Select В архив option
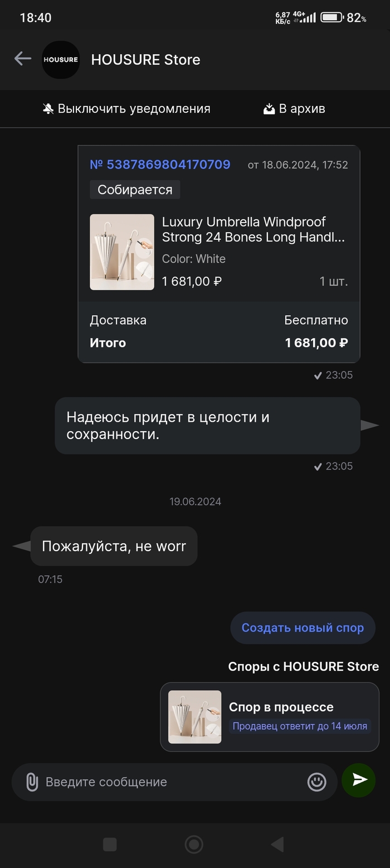The height and width of the screenshot is (868, 390). (x=294, y=109)
